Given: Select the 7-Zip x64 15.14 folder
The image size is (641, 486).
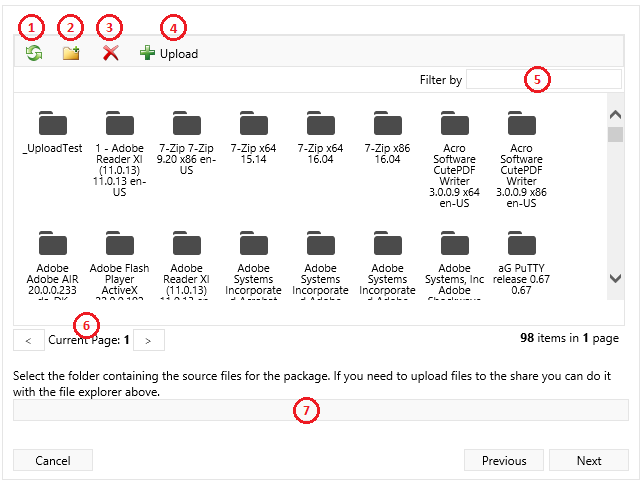Looking at the screenshot, I should [x=253, y=125].
